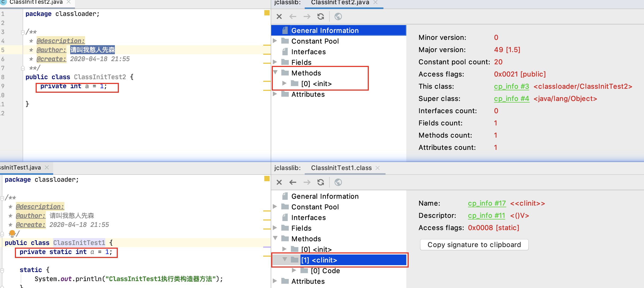
Task: Click the globe browser icon in upper jclasslib toolbar
Action: point(338,16)
